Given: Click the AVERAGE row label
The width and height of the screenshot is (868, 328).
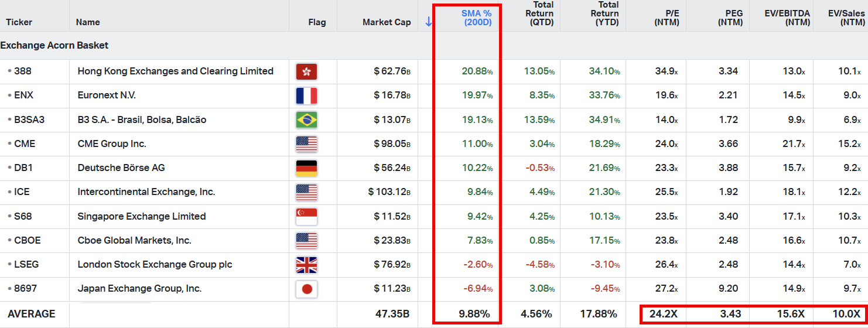Looking at the screenshot, I should point(32,314).
